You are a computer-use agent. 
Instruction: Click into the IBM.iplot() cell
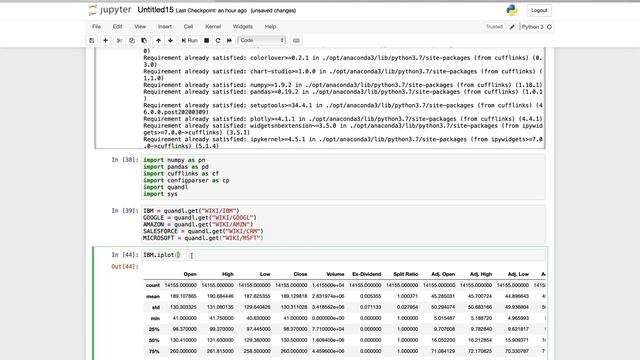click(x=343, y=255)
